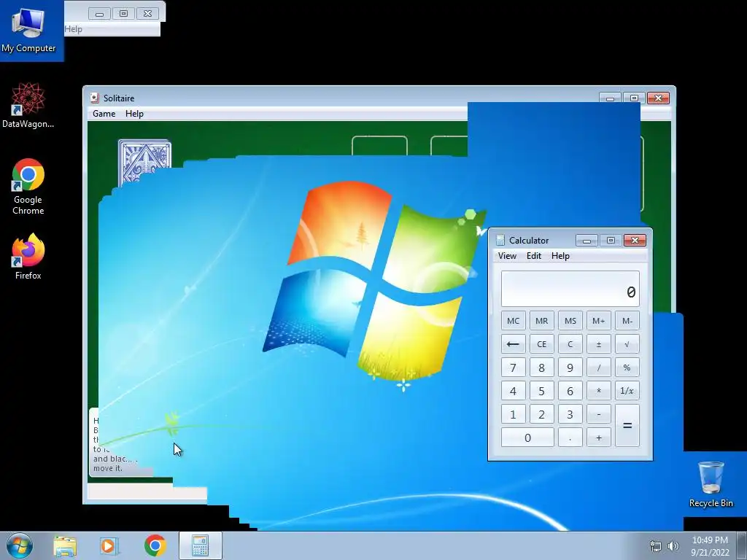Activate Calculator taskbar button
The width and height of the screenshot is (747, 560).
[201, 545]
